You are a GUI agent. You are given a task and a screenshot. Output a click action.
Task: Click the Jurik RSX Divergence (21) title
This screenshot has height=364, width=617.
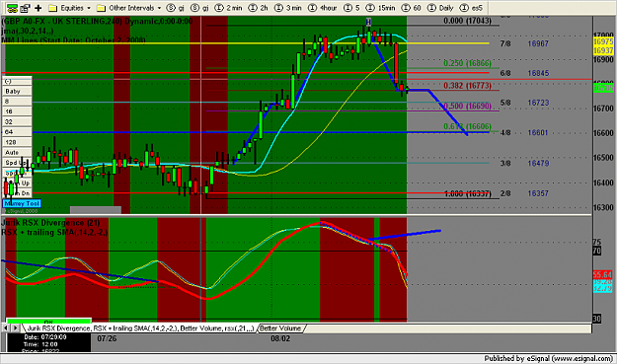pyautogui.click(x=50, y=223)
